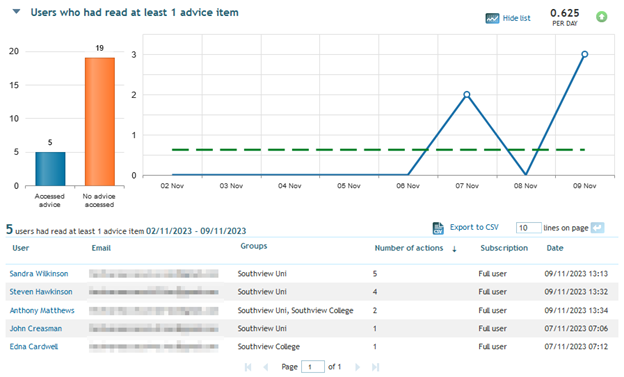Image resolution: width=624 pixels, height=377 pixels.
Task: Click date 07/11/2023 07:12 cell
Action: point(576,347)
